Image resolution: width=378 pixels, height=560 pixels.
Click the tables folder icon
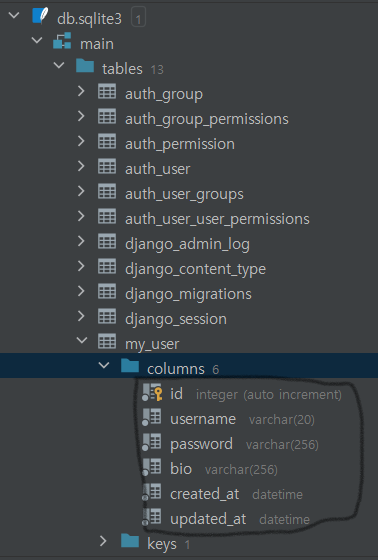(85, 66)
